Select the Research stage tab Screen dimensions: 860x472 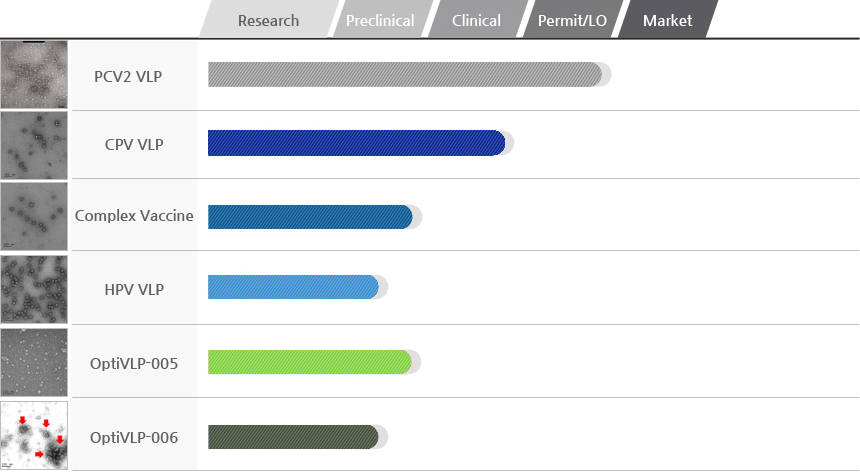point(269,19)
